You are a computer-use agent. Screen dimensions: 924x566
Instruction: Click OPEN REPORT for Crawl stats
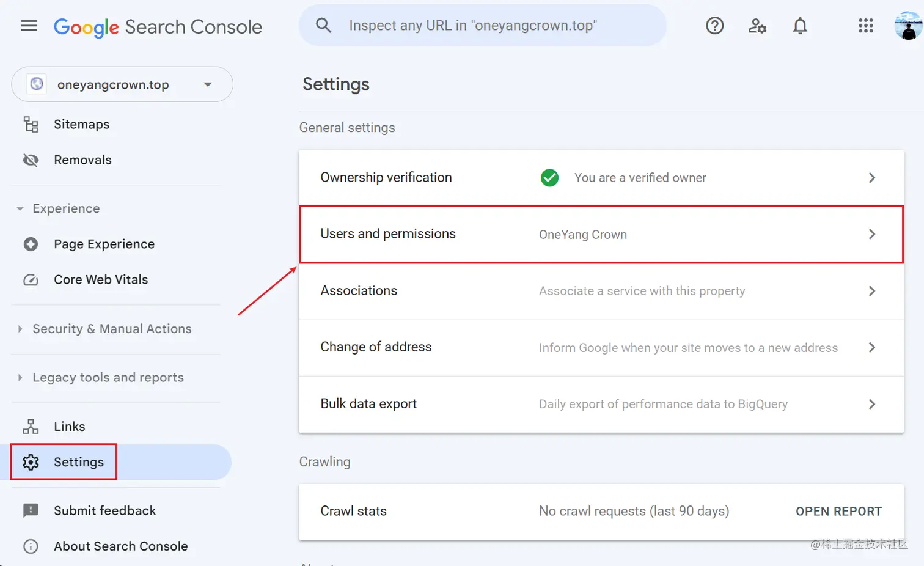point(838,511)
